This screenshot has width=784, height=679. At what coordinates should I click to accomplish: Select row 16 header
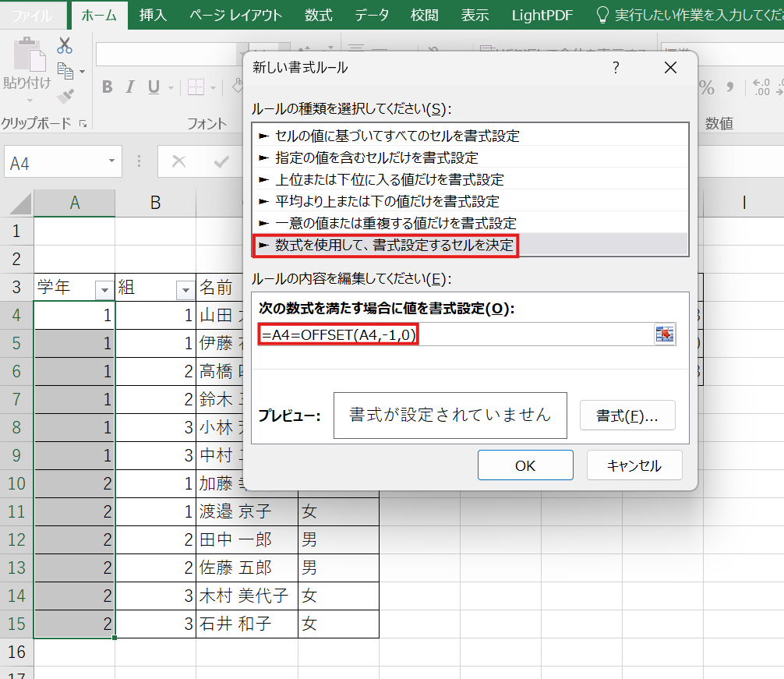tap(16, 652)
